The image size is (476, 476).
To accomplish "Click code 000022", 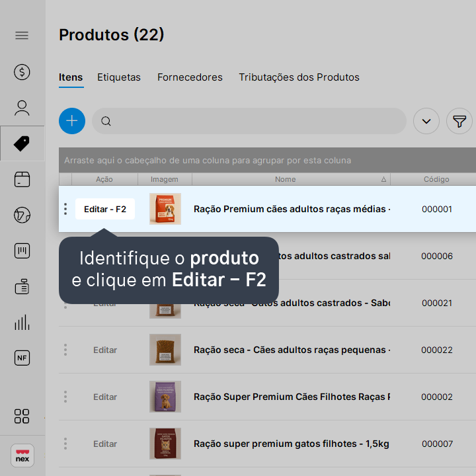I will [x=437, y=350].
